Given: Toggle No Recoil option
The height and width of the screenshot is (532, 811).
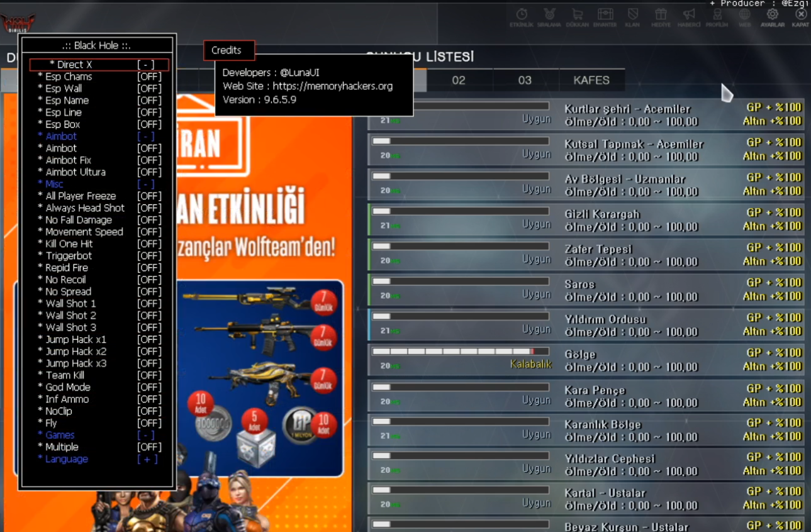Looking at the screenshot, I should pos(99,280).
